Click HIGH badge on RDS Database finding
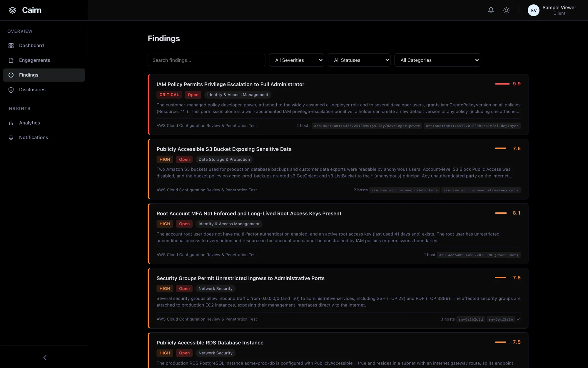This screenshot has height=368, width=588. [x=165, y=353]
